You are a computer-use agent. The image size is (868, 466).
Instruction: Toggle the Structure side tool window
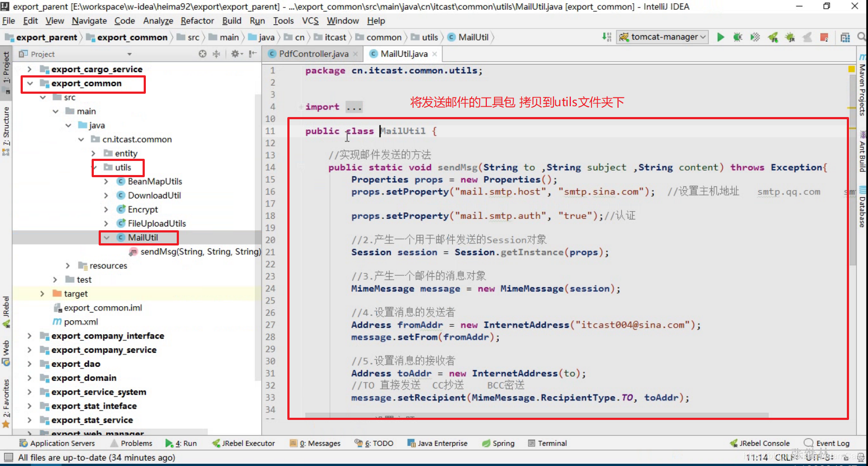6,131
